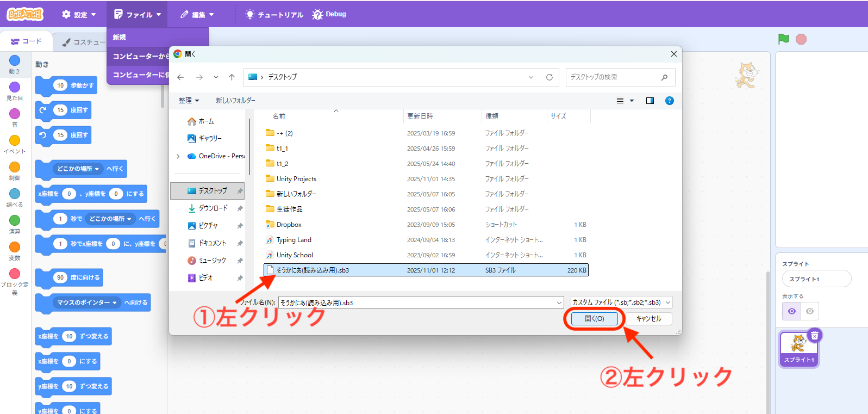Viewport: 868px width, 414px height.
Task: Open どこかの場所 dropdown in へ行く block
Action: [x=78, y=169]
